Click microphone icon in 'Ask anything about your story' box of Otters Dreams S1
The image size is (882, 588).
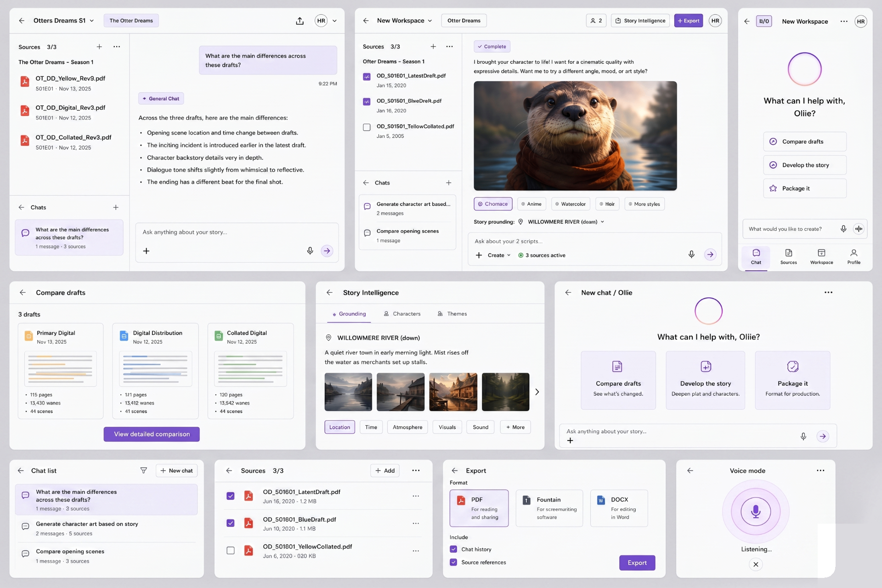point(310,251)
